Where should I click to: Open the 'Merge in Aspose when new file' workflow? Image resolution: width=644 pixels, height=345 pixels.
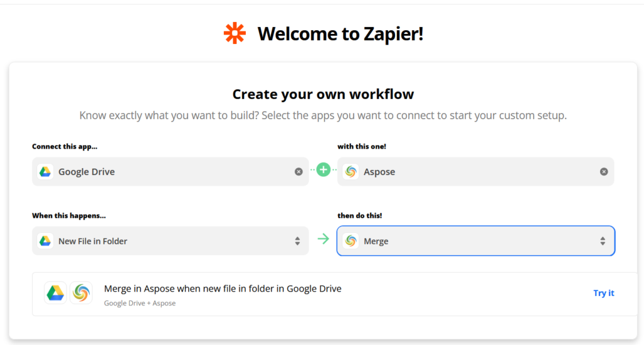pos(223,289)
